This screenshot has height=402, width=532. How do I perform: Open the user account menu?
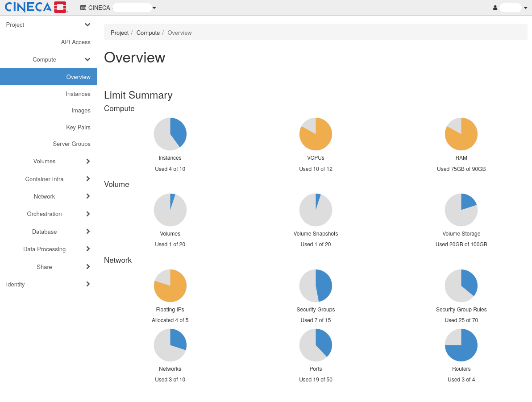[510, 8]
